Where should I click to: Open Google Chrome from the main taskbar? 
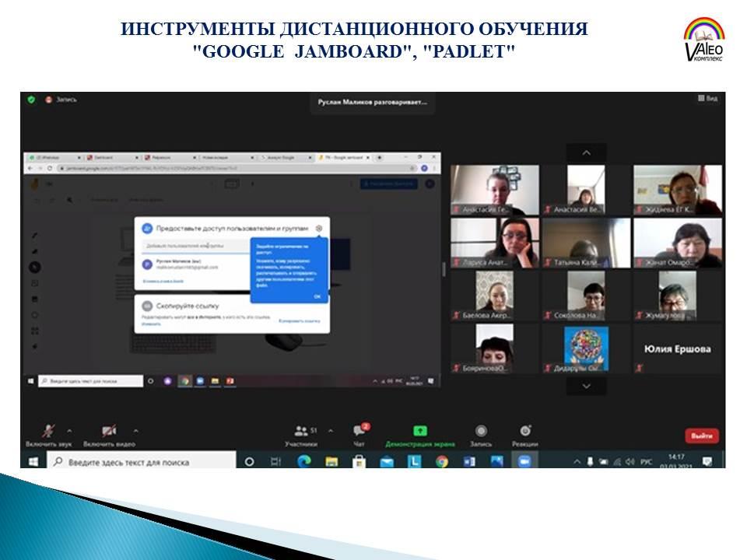pos(442,461)
